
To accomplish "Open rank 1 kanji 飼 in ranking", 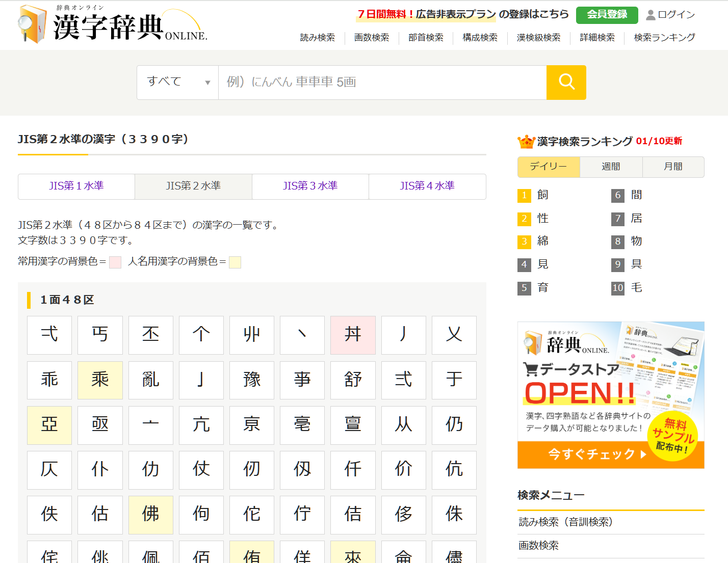I will (542, 195).
